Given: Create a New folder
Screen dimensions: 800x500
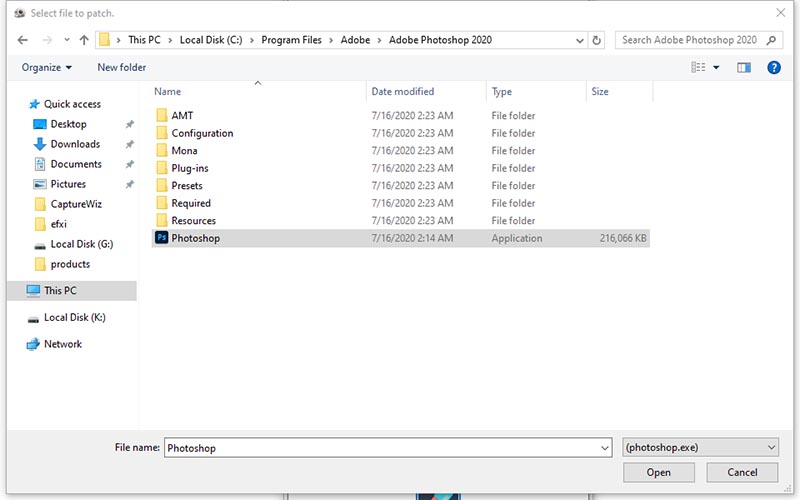Looking at the screenshot, I should point(121,67).
